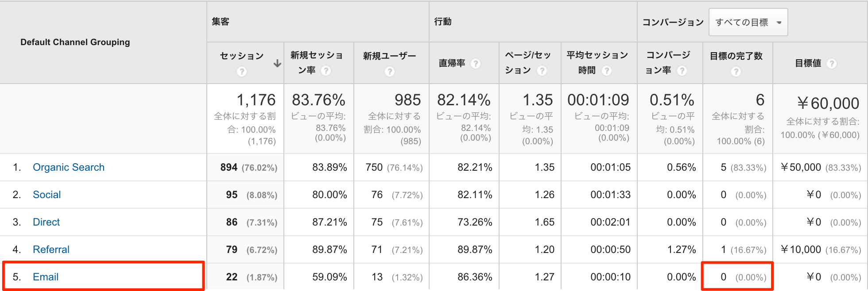Open the Email channel link

[x=46, y=277]
